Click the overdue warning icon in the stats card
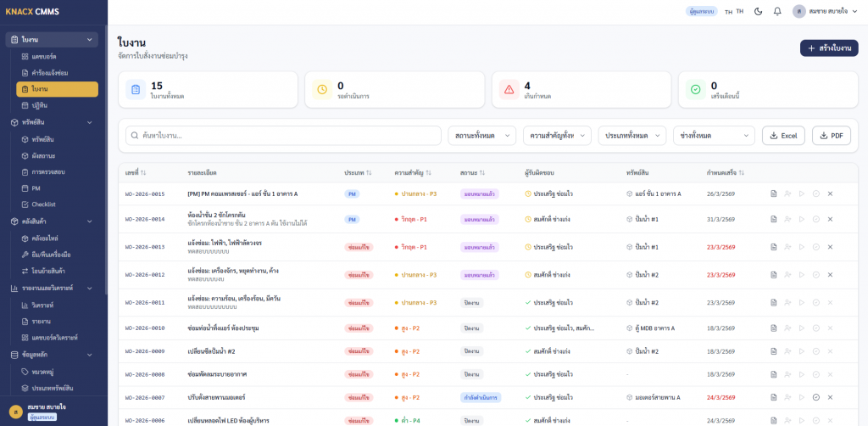868x426 pixels. click(509, 89)
